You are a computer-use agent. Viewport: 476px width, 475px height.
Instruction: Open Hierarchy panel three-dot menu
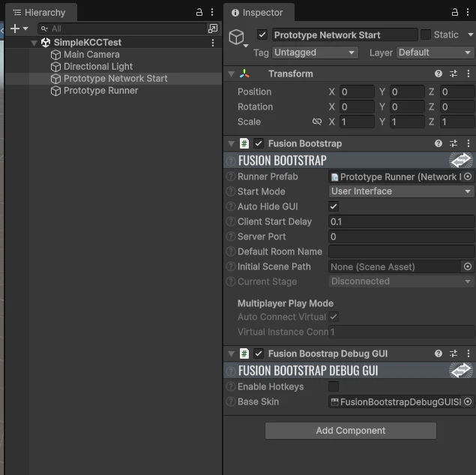pos(212,12)
